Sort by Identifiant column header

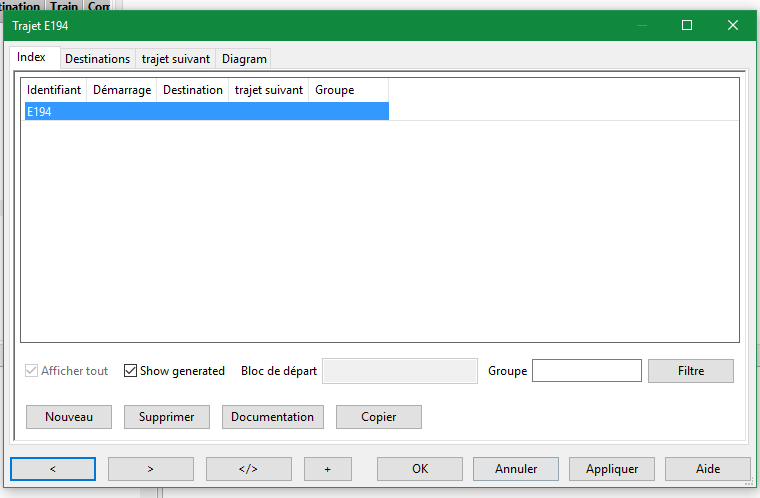[x=54, y=90]
